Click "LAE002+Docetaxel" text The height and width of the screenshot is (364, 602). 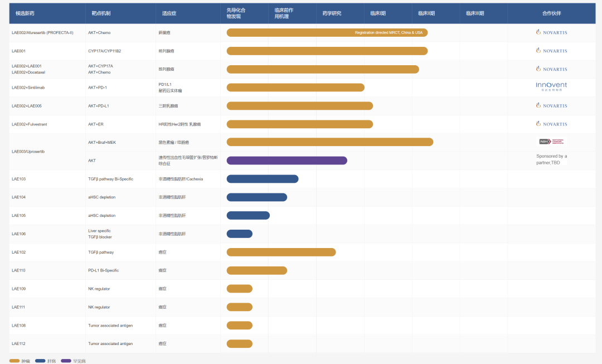pos(28,72)
